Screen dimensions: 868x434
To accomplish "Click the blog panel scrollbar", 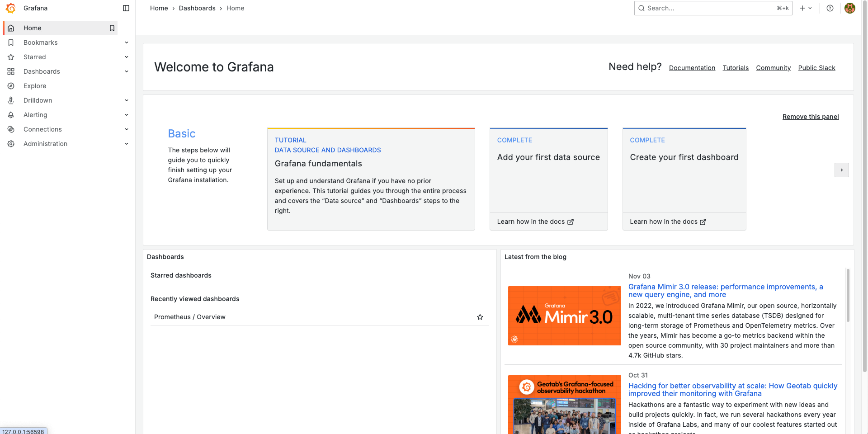I will pos(848,295).
